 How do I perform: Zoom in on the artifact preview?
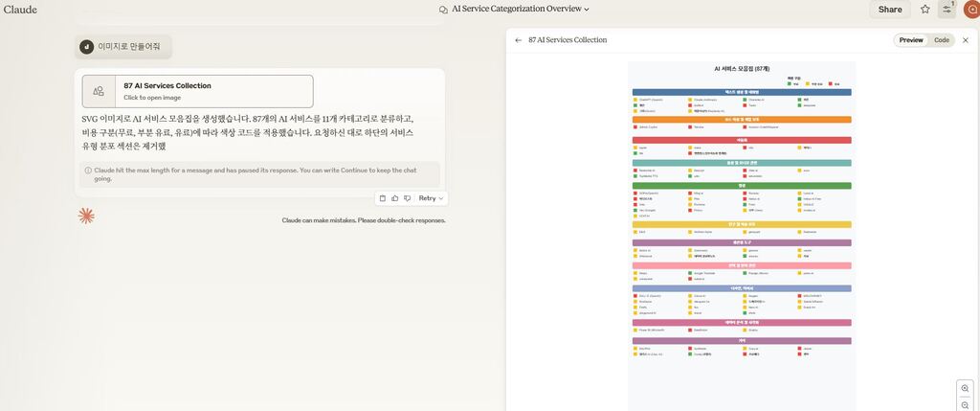click(965, 388)
